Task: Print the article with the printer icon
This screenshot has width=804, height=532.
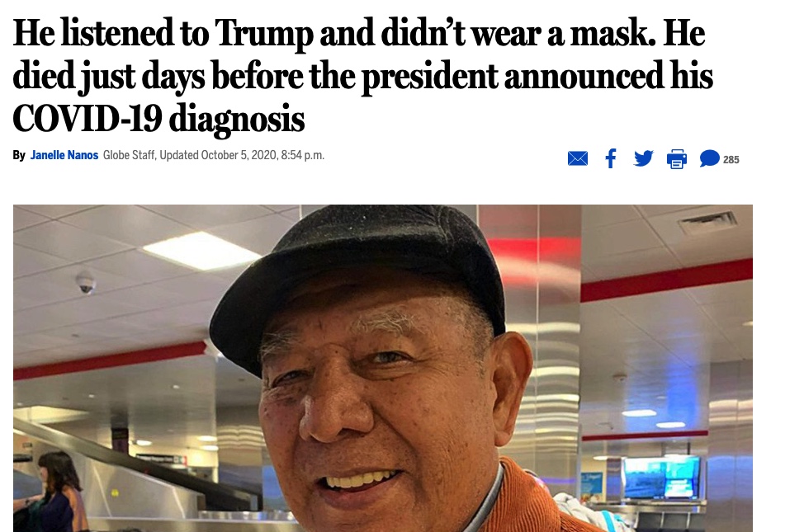Action: [x=676, y=159]
